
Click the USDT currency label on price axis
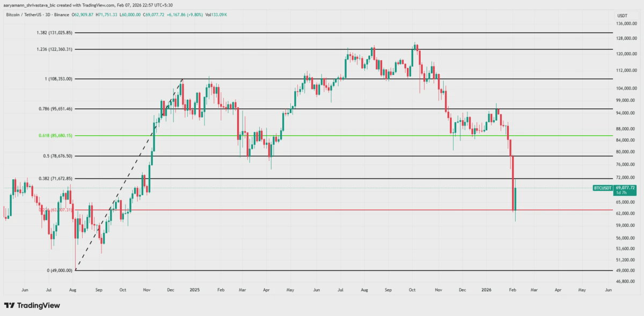click(623, 16)
